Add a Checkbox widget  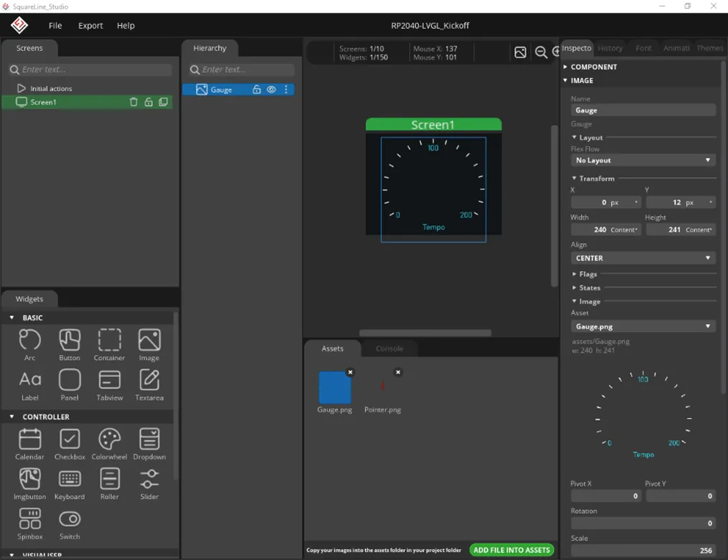pos(70,444)
